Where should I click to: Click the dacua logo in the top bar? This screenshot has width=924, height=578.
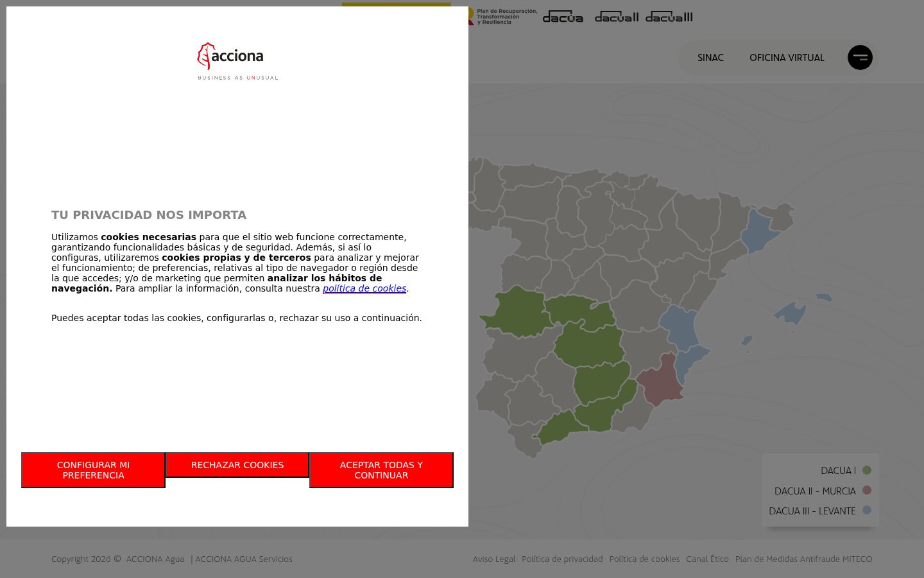pyautogui.click(x=563, y=17)
